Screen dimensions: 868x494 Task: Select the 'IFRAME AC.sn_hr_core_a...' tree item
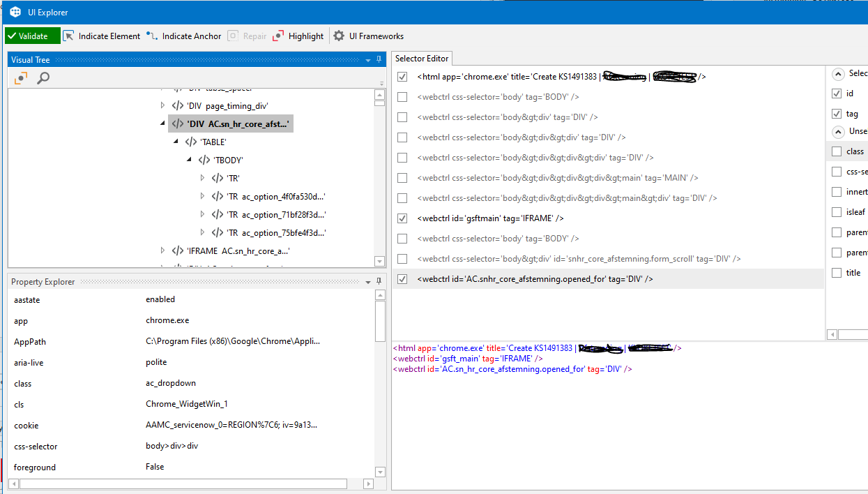point(238,250)
